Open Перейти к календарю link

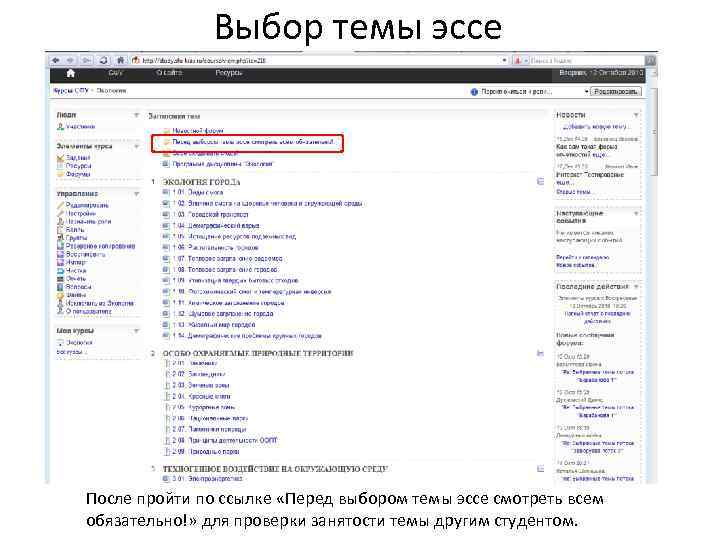(582, 257)
